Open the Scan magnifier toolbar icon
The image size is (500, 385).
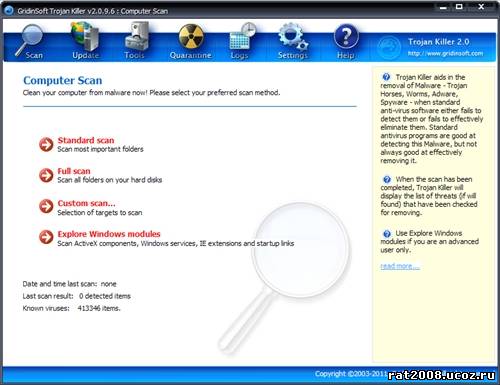30,40
